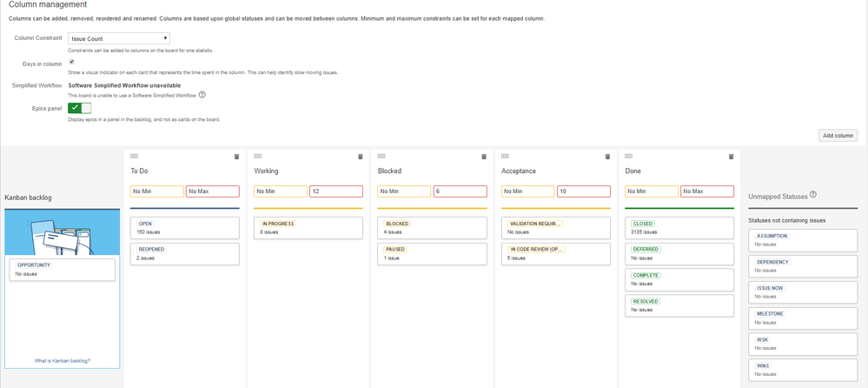This screenshot has height=388, width=868.
Task: Click the Working column title
Action: [x=266, y=171]
